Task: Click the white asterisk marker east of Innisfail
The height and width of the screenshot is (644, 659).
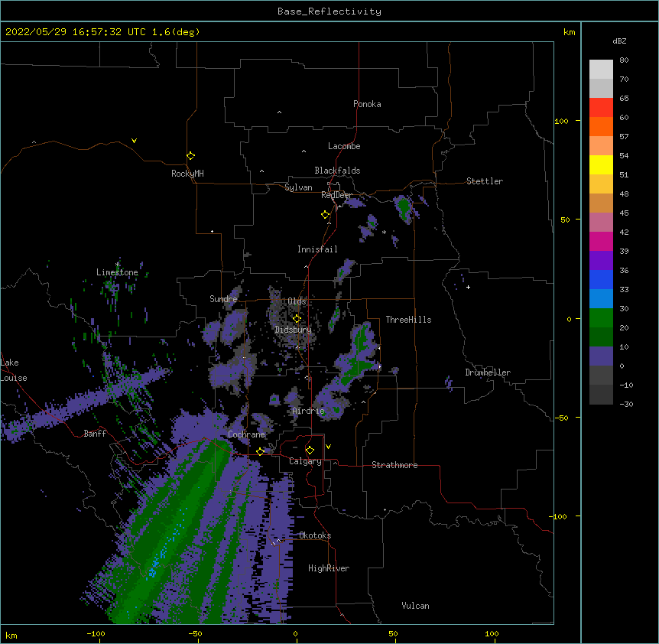Action: [384, 232]
